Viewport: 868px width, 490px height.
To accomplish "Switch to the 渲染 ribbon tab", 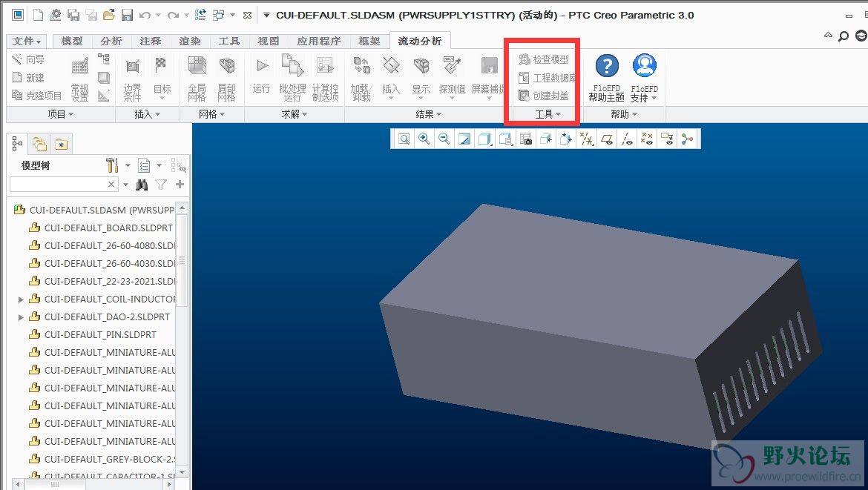I will [x=190, y=41].
